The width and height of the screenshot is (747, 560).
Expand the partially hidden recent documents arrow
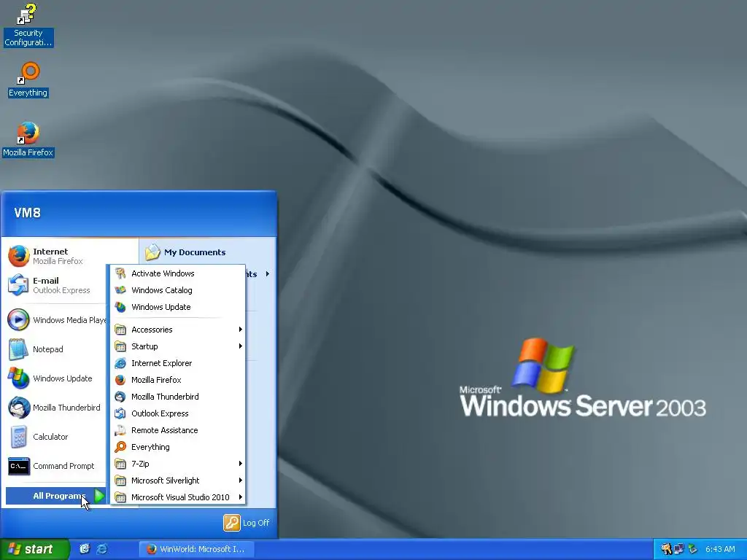pos(267,274)
